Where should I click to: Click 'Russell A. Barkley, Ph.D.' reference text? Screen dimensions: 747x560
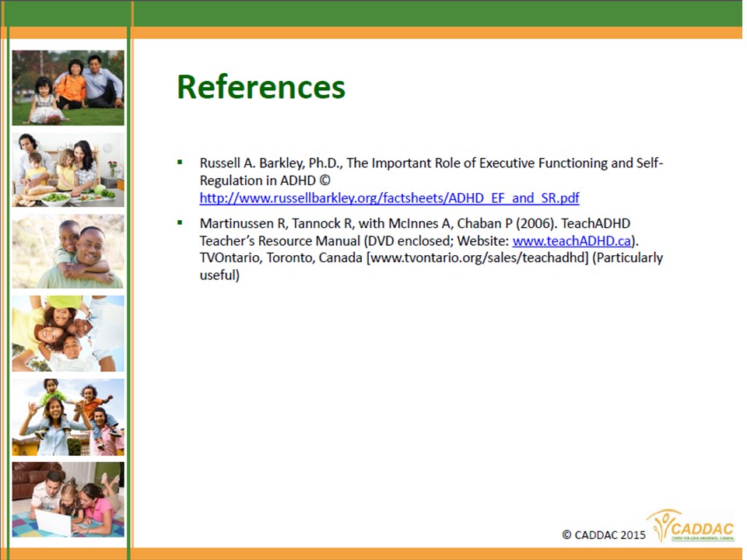[x=269, y=163]
